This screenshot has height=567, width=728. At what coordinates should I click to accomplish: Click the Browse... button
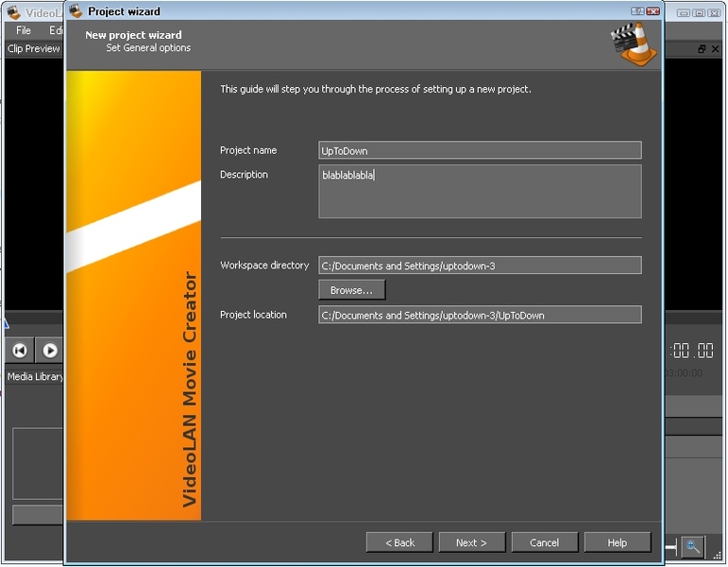coord(352,290)
